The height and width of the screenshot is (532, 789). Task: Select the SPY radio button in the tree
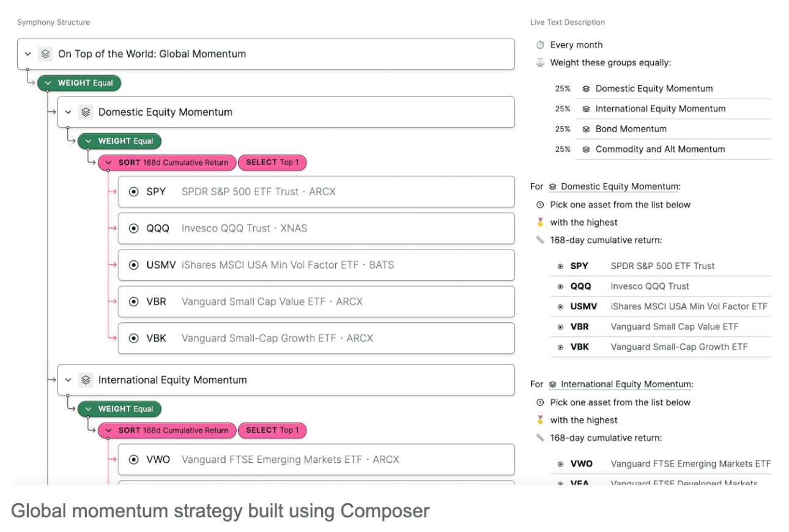(134, 192)
